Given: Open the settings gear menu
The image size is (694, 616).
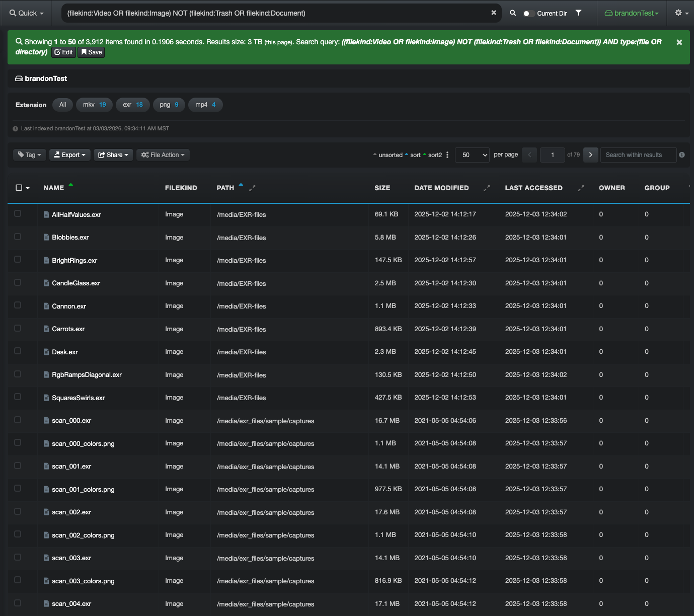Looking at the screenshot, I should point(681,13).
